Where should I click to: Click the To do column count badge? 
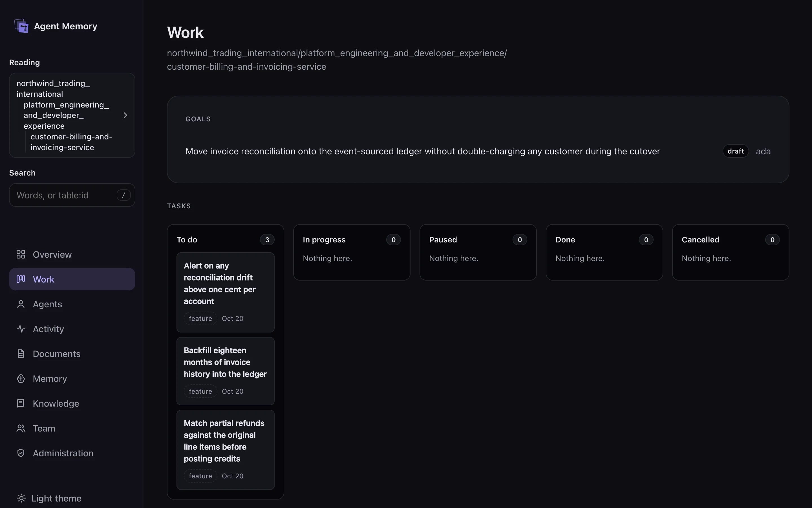pos(267,240)
